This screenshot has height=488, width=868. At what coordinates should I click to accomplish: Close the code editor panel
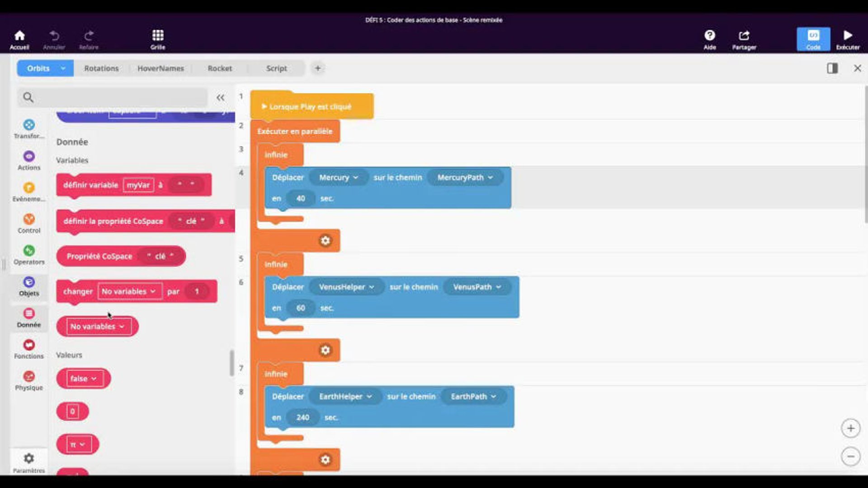tap(857, 68)
